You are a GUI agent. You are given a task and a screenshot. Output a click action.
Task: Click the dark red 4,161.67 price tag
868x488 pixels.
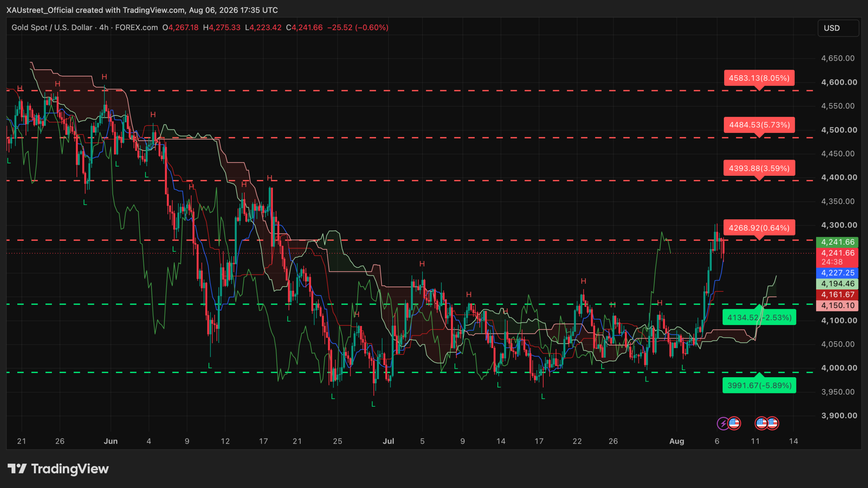(837, 294)
